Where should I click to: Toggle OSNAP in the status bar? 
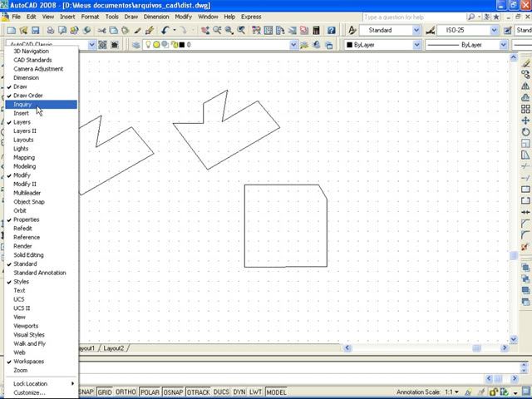[173, 392]
